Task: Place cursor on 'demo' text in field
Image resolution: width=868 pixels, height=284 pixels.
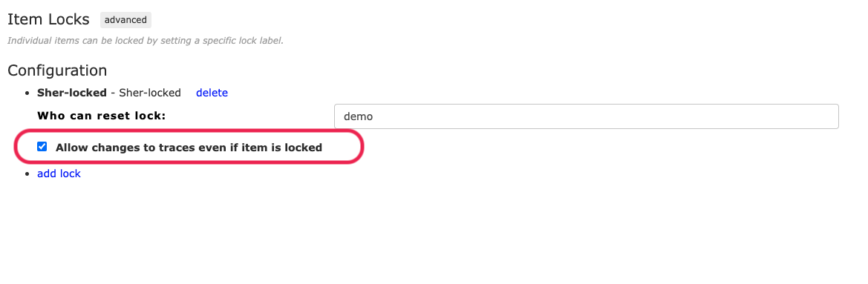Action: click(358, 116)
